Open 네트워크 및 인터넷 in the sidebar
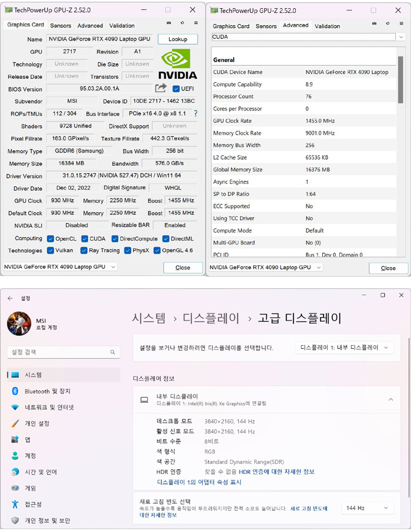The width and height of the screenshot is (411, 532). (x=63, y=407)
